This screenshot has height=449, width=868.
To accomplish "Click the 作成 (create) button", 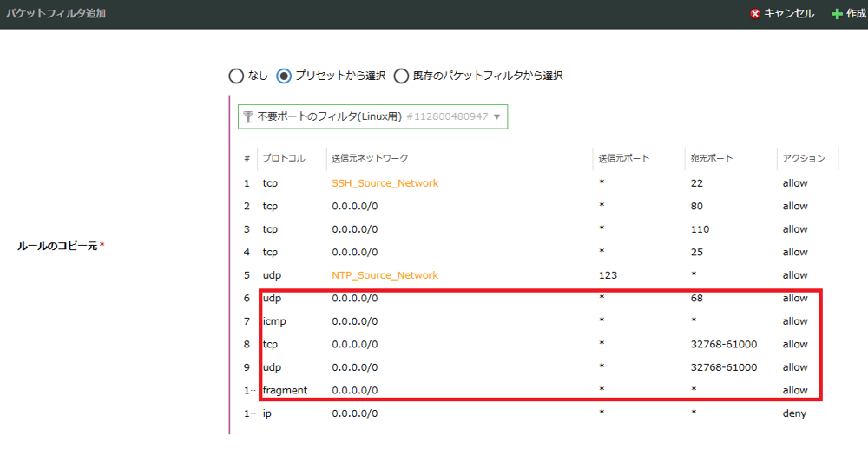I will 850,13.
